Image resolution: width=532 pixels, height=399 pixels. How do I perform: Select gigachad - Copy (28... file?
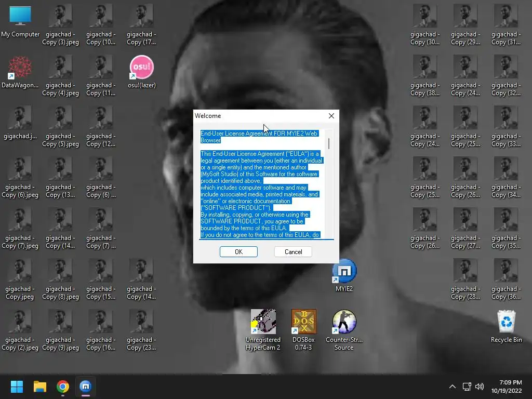pyautogui.click(x=465, y=280)
